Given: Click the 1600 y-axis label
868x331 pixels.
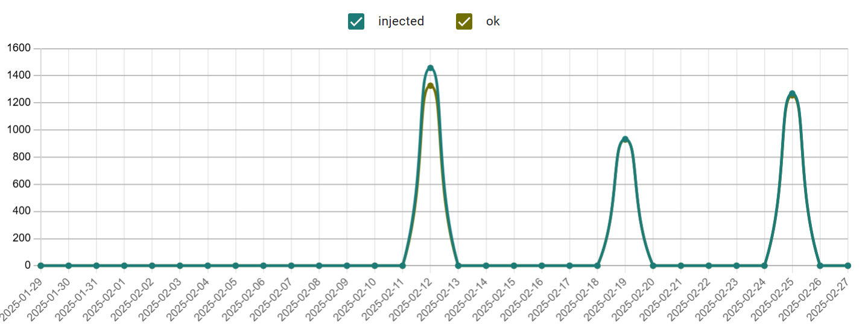Looking at the screenshot, I should click(19, 48).
